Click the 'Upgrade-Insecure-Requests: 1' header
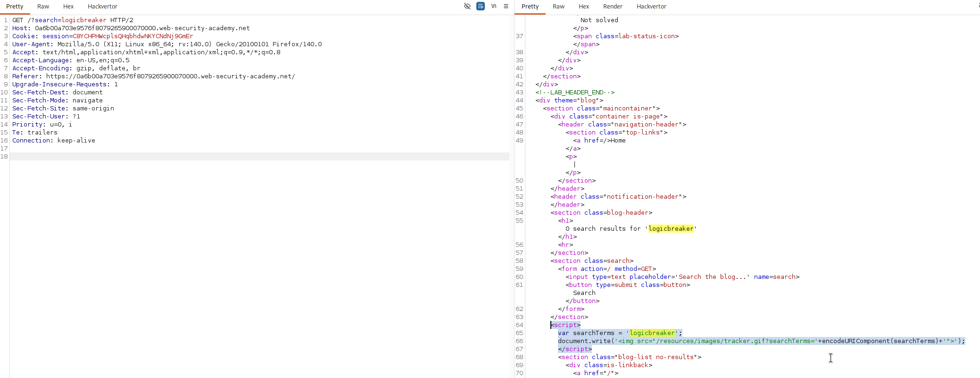 (x=65, y=84)
